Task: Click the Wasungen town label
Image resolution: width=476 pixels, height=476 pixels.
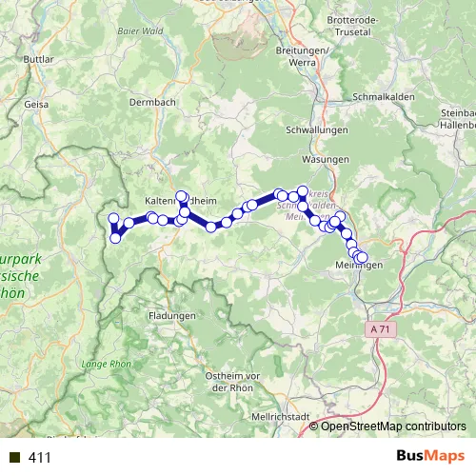Action: coord(326,159)
